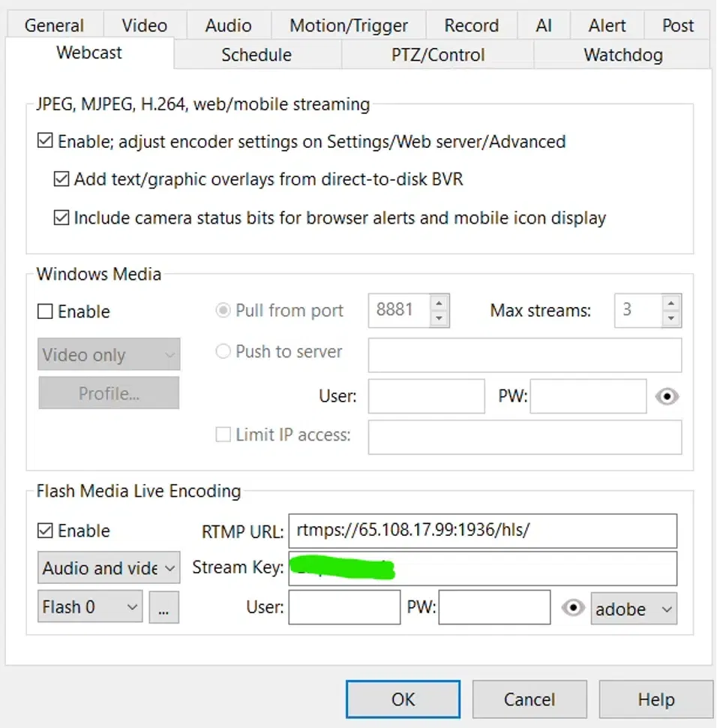Show Flash Media password with eye icon
This screenshot has width=717, height=728.
pos(573,608)
